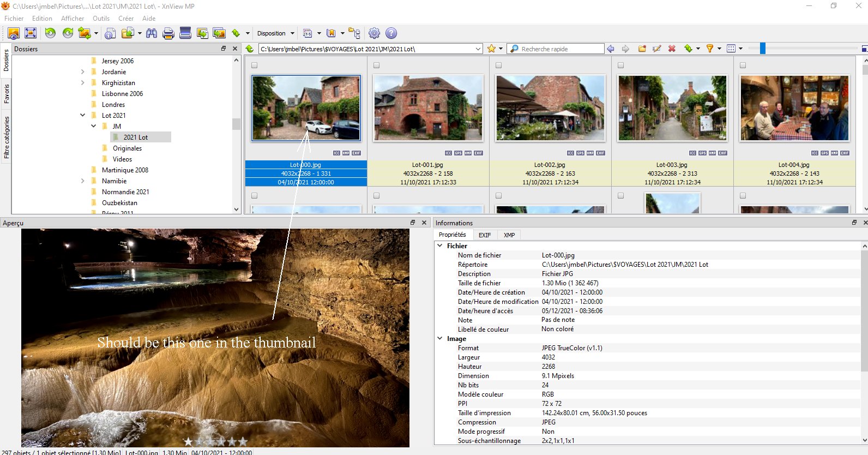Check the box above Lot-004.jpg thumbnail
Screen dimensions: 868x455
(743, 65)
